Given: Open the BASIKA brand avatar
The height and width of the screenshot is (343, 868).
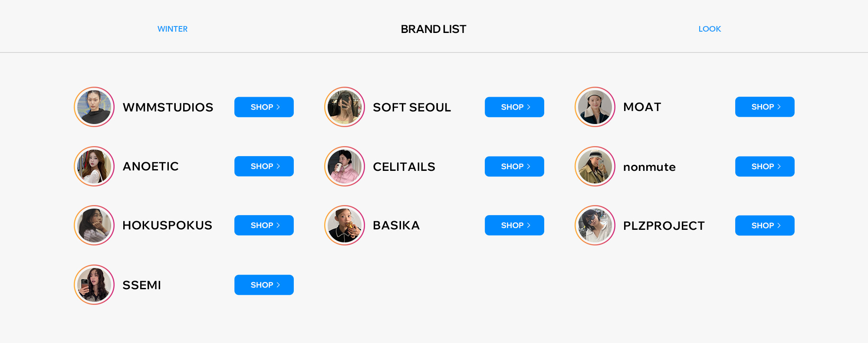Looking at the screenshot, I should (345, 225).
